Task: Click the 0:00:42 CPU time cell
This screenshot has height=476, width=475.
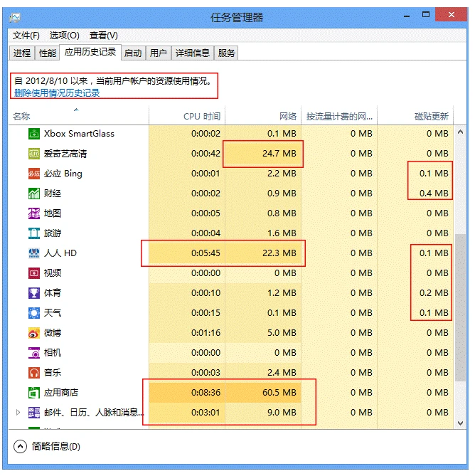Action: [187, 154]
